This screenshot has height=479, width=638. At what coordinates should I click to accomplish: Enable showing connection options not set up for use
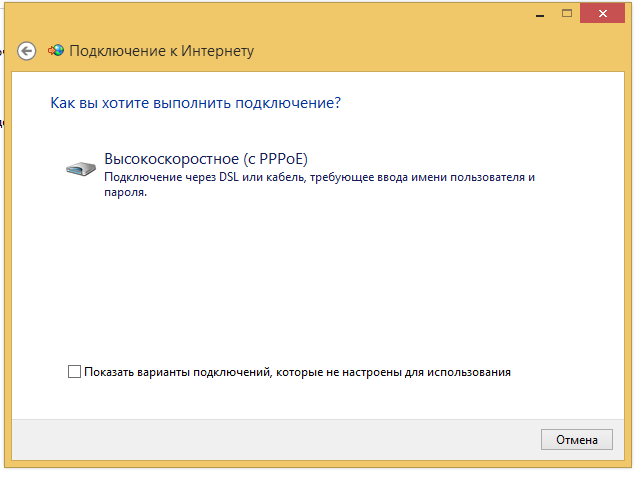74,372
